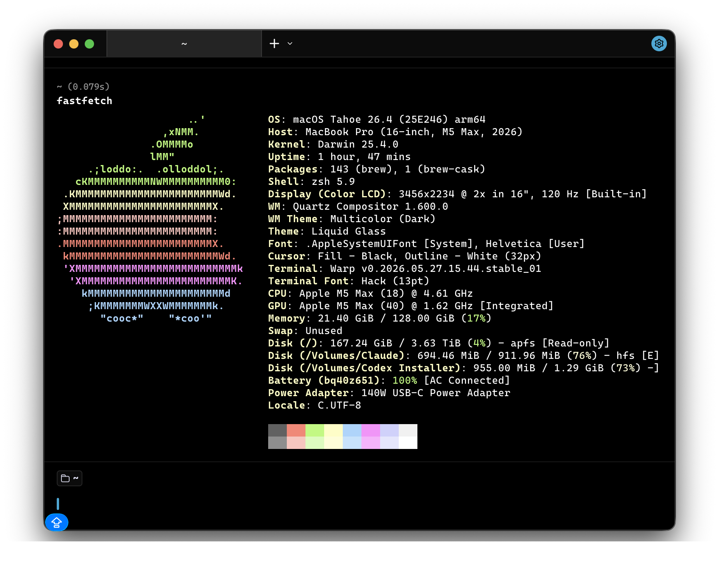The height and width of the screenshot is (588, 719).
Task: Maximize window with green button
Action: [x=89, y=44]
